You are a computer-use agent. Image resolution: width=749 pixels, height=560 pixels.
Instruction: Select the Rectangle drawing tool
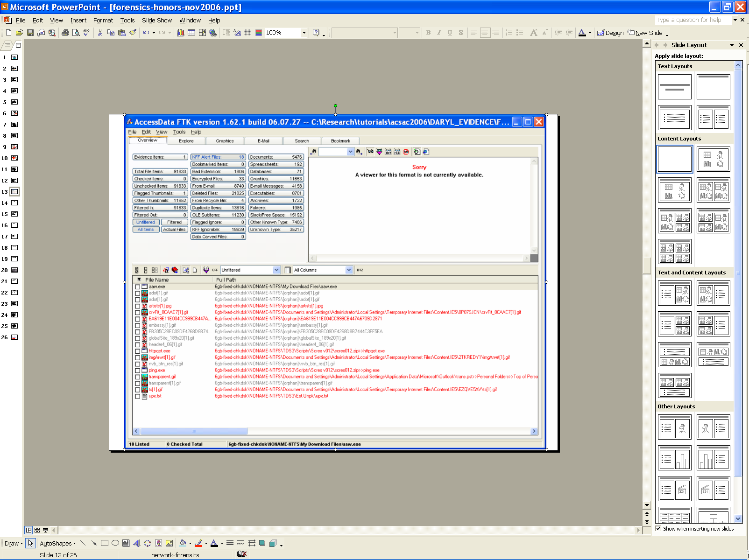[x=105, y=543]
